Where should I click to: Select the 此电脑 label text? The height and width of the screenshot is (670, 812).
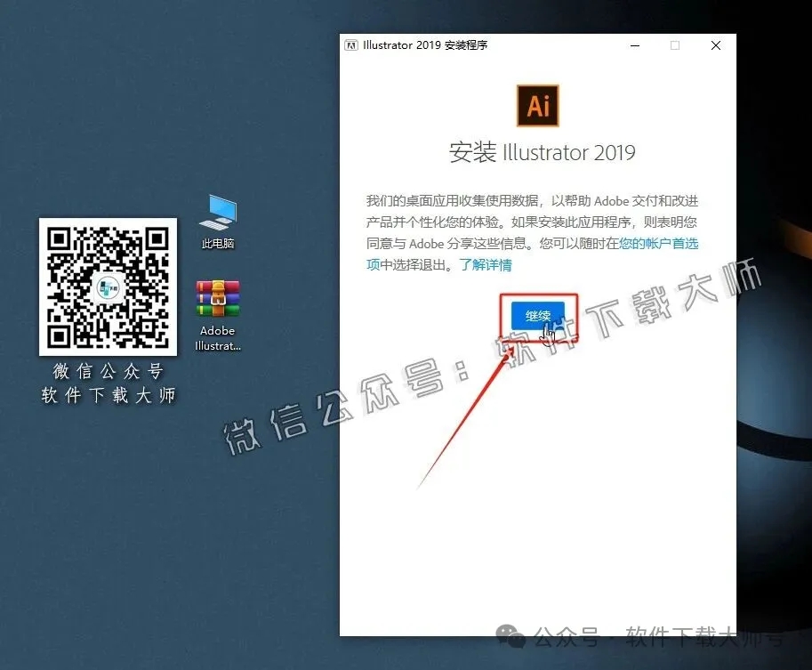[217, 243]
